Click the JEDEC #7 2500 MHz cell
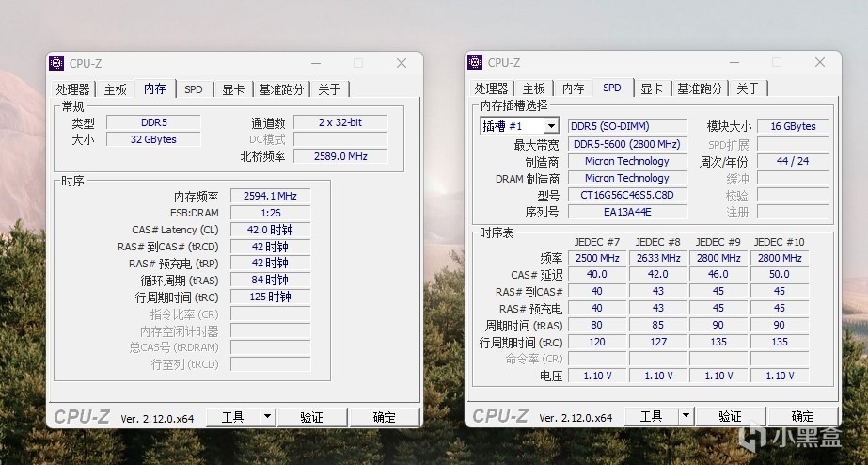 [x=597, y=258]
